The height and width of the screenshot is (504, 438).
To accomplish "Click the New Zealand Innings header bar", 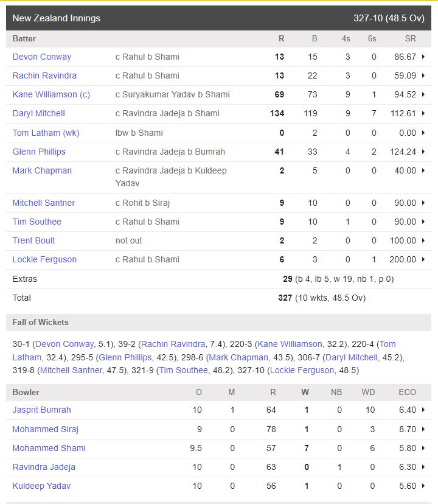I will 219,18.
